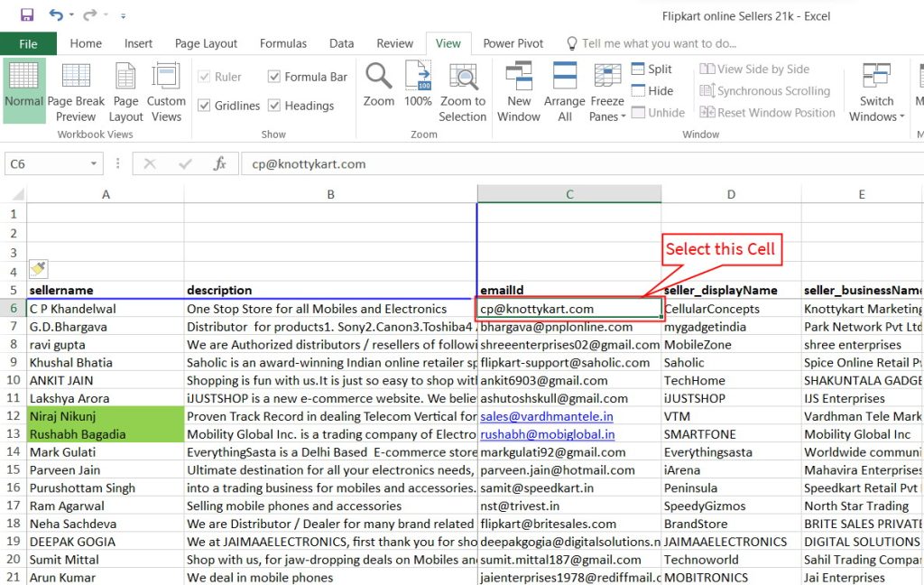Open sales@vardhmantele.in email link
The height and width of the screenshot is (585, 924).
click(546, 416)
